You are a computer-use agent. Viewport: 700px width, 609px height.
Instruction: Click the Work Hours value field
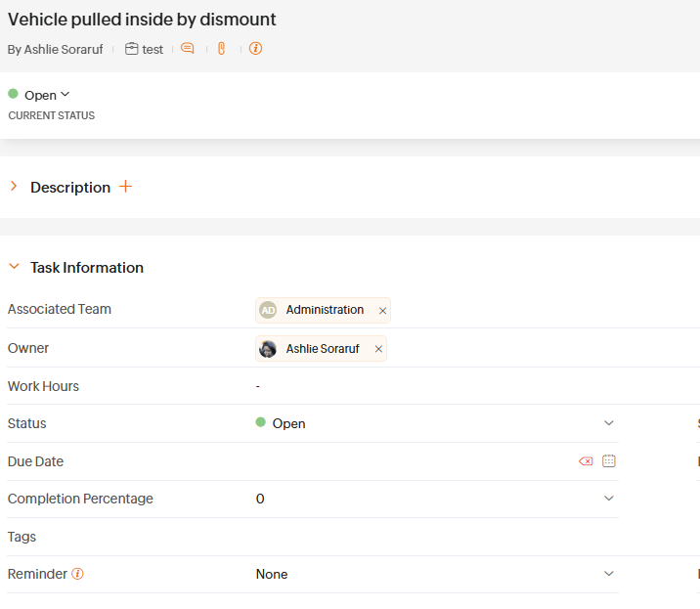click(430, 386)
